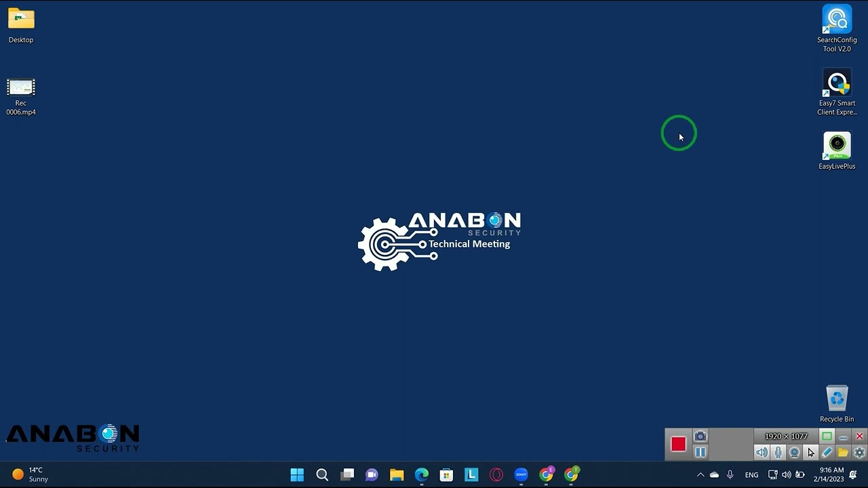Open the recorder output folder icon
This screenshot has height=488, width=868.
point(843,453)
